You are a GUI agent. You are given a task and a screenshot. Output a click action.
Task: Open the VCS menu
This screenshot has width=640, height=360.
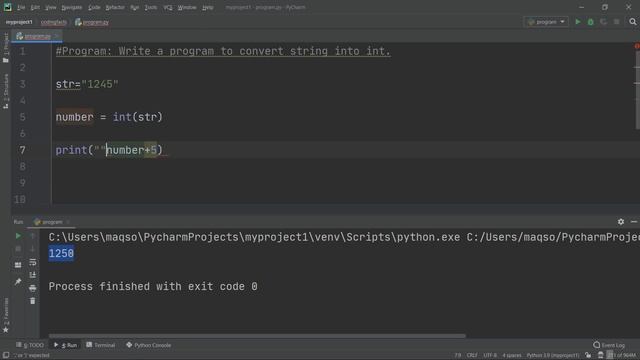click(x=168, y=7)
